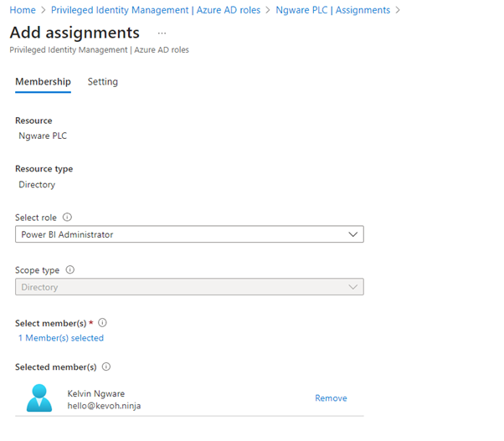Click the Ngware PLC resource value

43,136
